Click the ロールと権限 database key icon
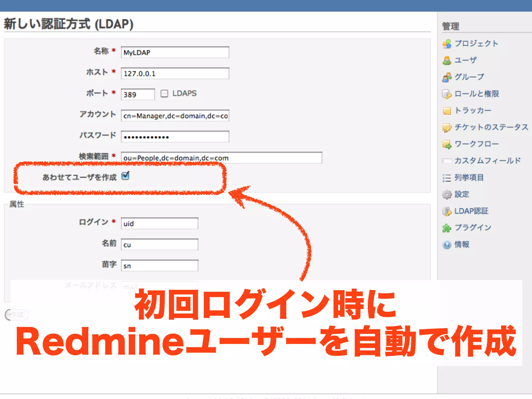Viewport: 532px width, 399px height. coord(447,94)
